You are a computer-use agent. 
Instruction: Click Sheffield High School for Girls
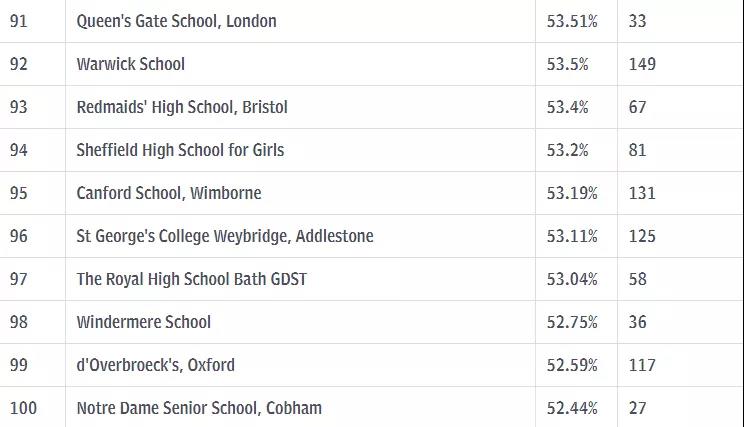point(180,150)
